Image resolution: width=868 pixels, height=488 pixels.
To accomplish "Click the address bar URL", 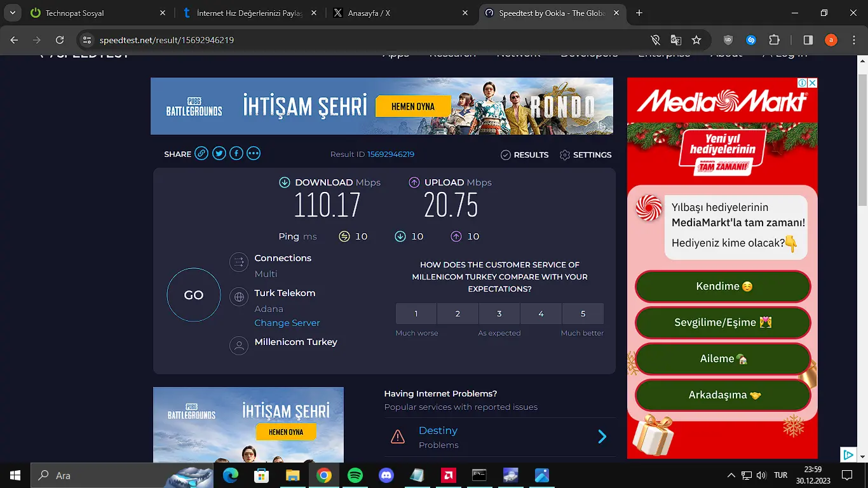I will click(x=166, y=40).
